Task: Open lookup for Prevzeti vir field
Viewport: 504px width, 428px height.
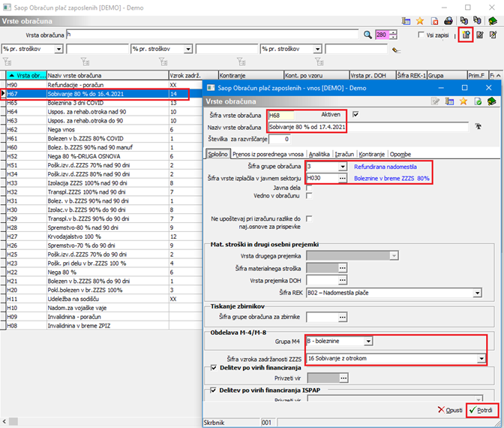Action: (343, 378)
